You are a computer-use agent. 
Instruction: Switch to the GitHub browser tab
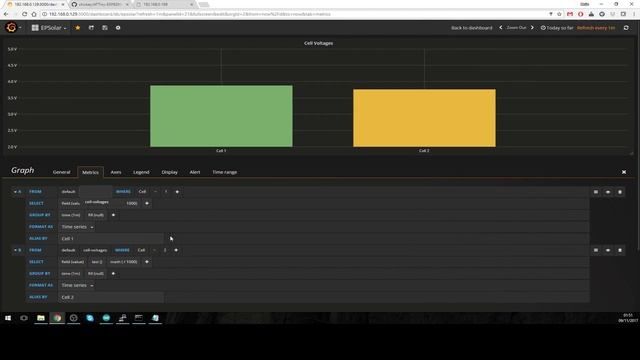[x=100, y=4]
